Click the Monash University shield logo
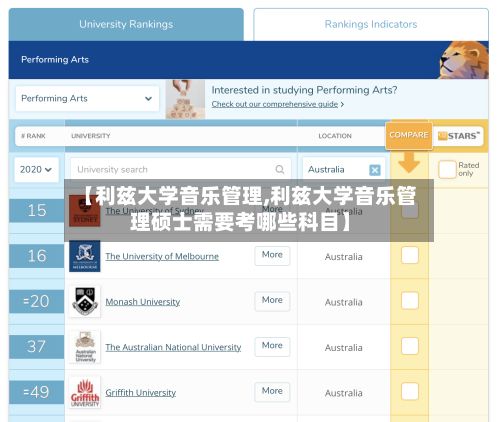The image size is (500, 422). click(x=85, y=301)
